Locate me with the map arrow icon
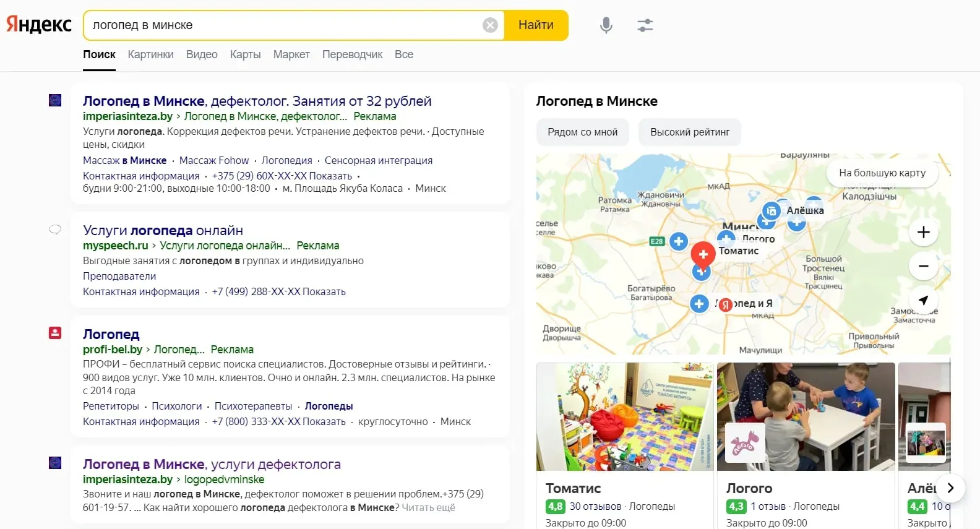Image resolution: width=980 pixels, height=529 pixels. point(924,300)
